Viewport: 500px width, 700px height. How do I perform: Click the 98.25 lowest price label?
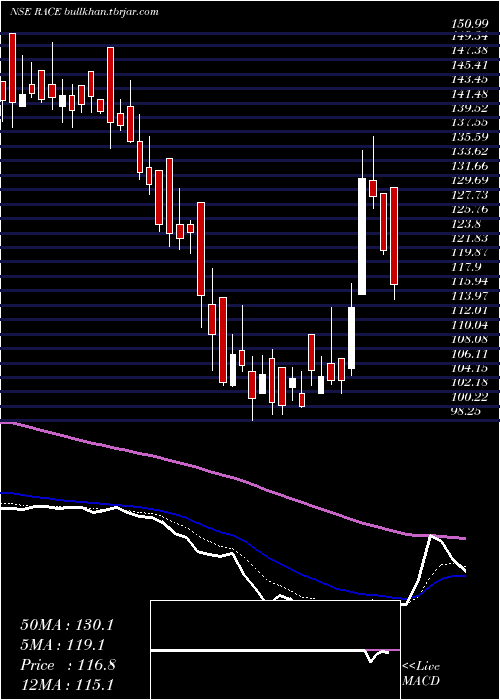tap(467, 411)
